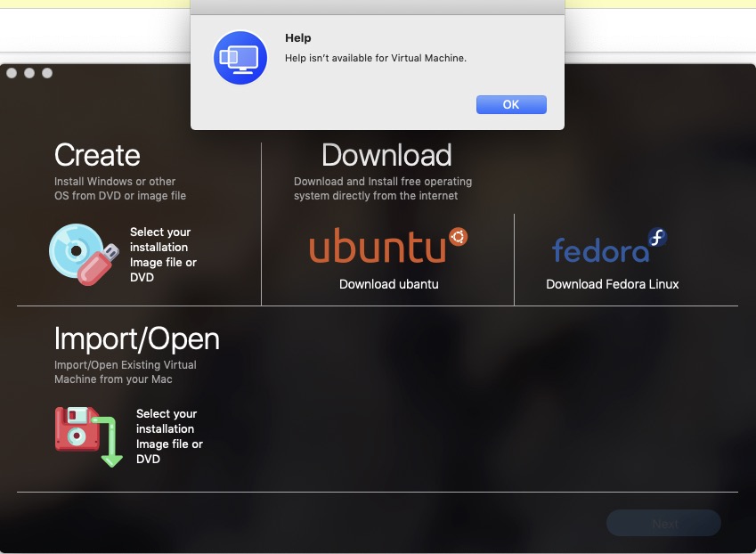Click the Ubuntu logo to download
This screenshot has width=756, height=554.
388,246
